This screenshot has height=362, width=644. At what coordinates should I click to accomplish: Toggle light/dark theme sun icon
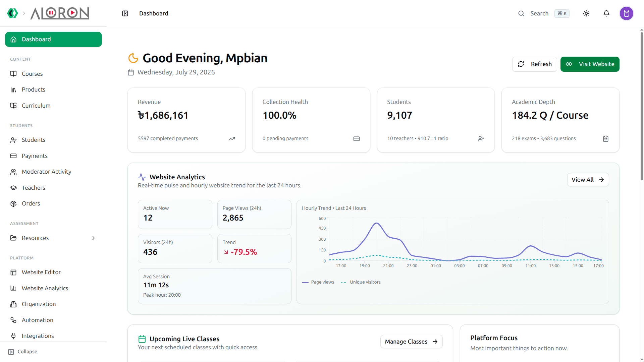pyautogui.click(x=586, y=13)
